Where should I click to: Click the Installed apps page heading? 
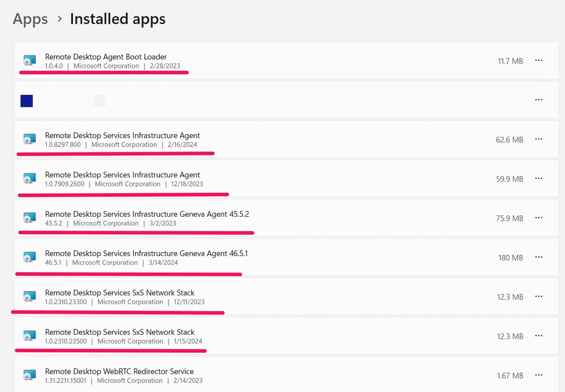pyautogui.click(x=117, y=19)
